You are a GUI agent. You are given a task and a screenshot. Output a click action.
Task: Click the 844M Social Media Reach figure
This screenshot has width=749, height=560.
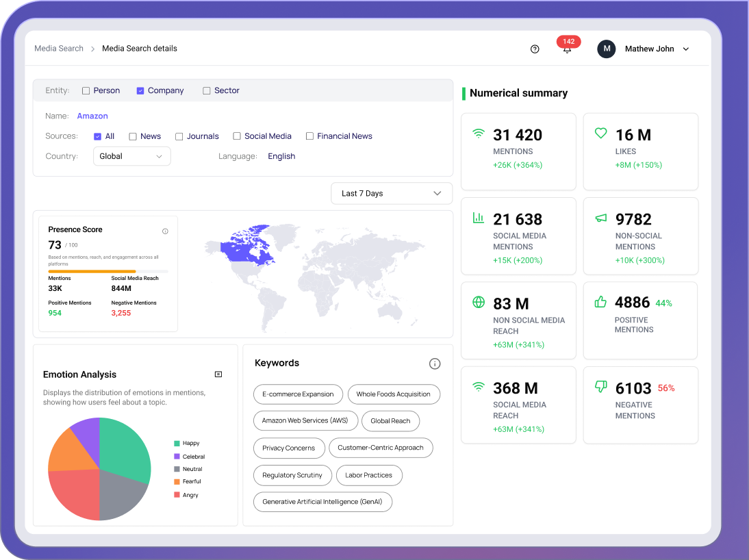[x=121, y=289]
